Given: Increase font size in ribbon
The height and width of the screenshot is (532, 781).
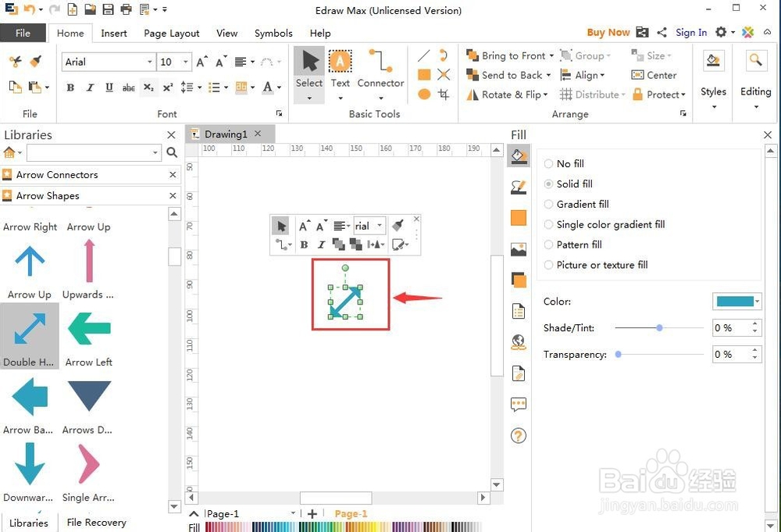Looking at the screenshot, I should pyautogui.click(x=201, y=62).
